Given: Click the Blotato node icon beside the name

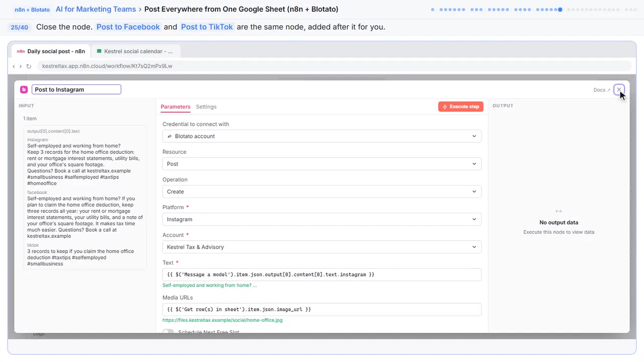Looking at the screenshot, I should tap(24, 89).
